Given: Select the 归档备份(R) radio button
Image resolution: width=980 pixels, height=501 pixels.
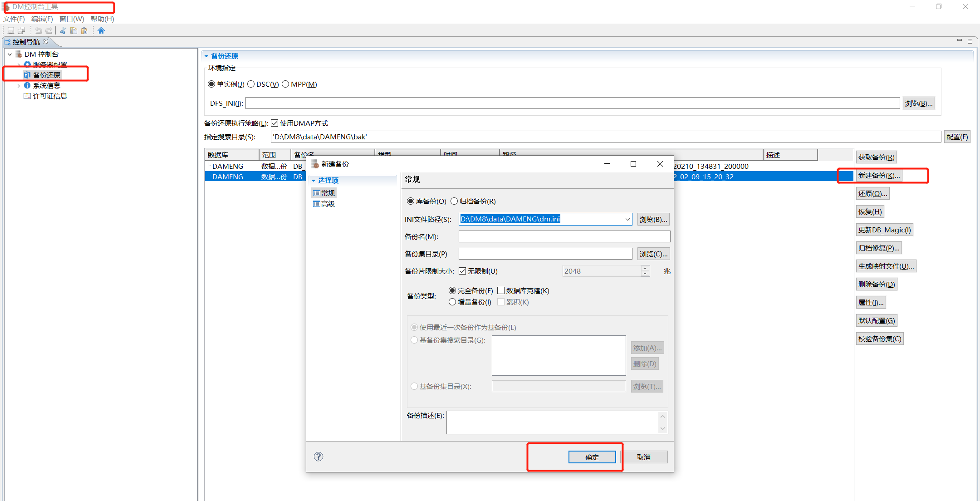Looking at the screenshot, I should [454, 201].
